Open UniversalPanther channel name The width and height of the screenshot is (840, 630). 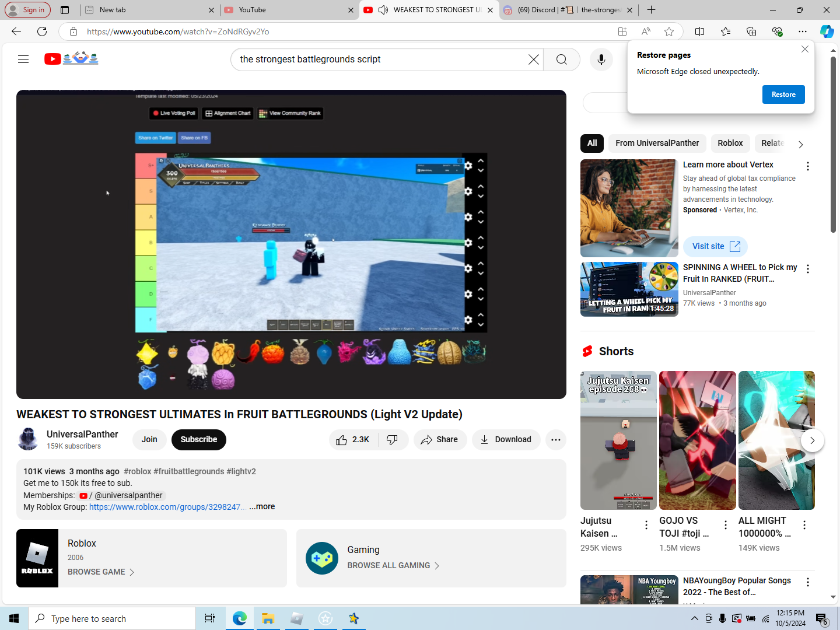click(x=82, y=435)
